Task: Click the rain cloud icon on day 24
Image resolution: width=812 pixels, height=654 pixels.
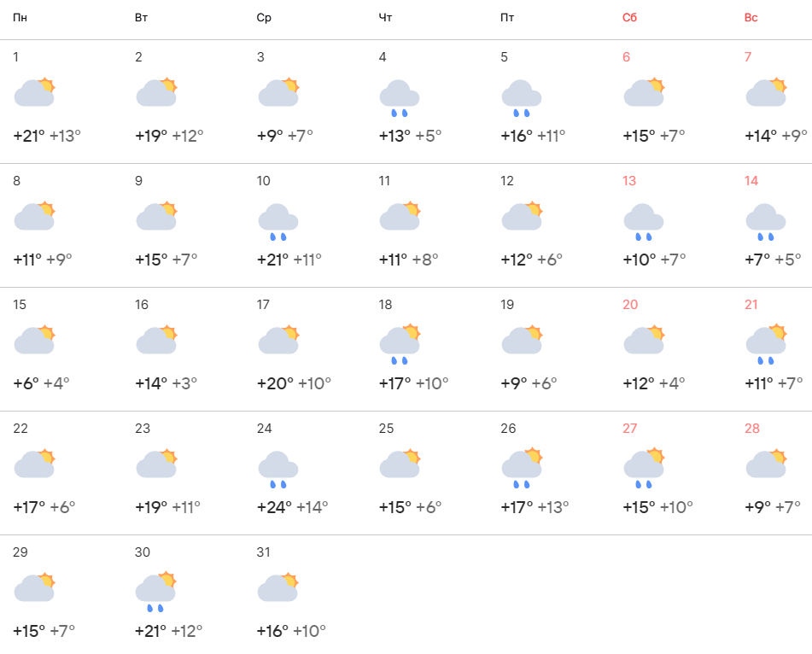Action: coord(277,469)
